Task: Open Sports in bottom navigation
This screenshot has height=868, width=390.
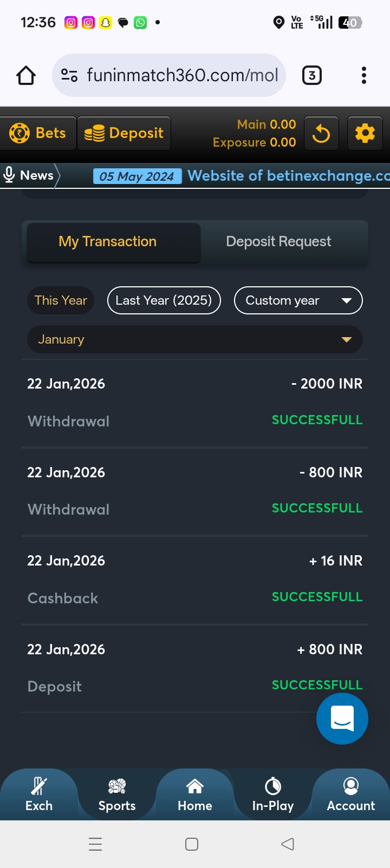Action: point(117,794)
